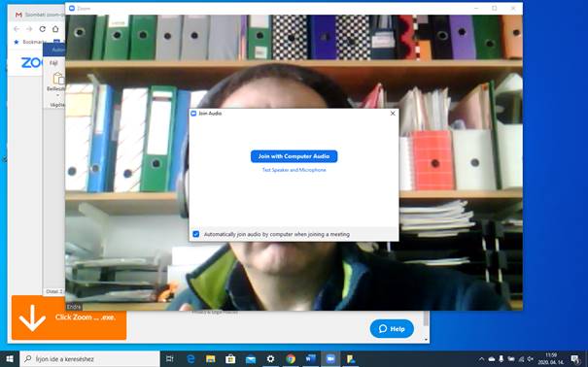
Task: Open Microsoft Word taskbar icon
Action: [310, 359]
